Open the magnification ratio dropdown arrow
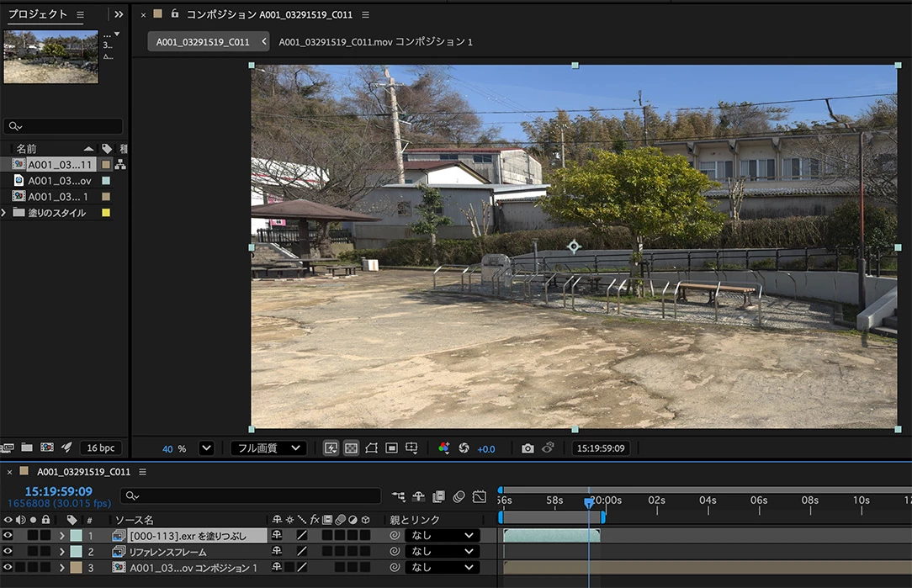 click(206, 448)
